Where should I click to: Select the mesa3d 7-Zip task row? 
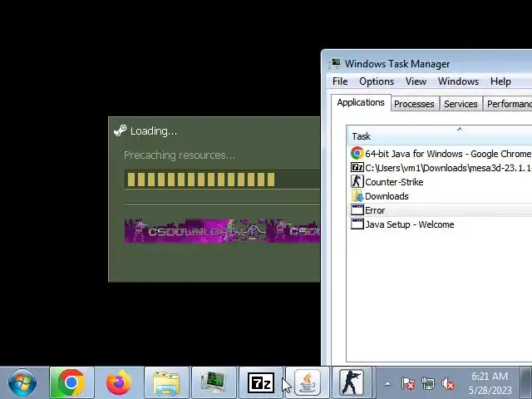pos(441,168)
